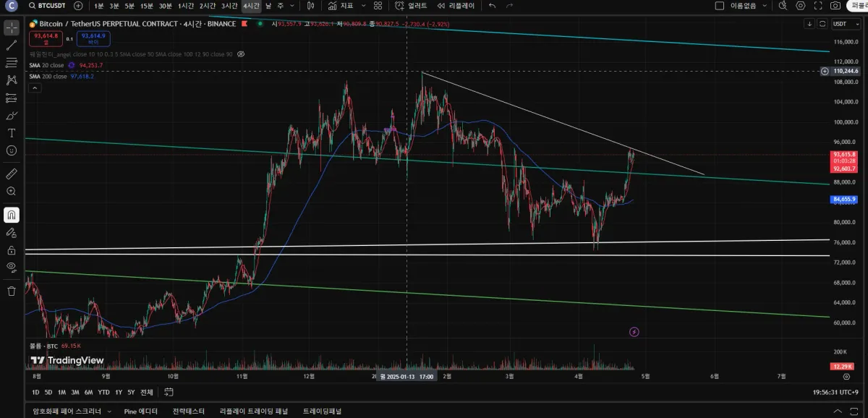The width and height of the screenshot is (868, 418).
Task: Click the 110,244.6 price line plus button
Action: (825, 71)
